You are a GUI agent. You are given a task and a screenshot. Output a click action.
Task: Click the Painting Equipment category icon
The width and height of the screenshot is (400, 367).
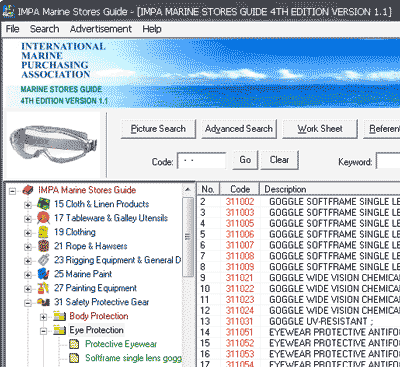(x=43, y=288)
